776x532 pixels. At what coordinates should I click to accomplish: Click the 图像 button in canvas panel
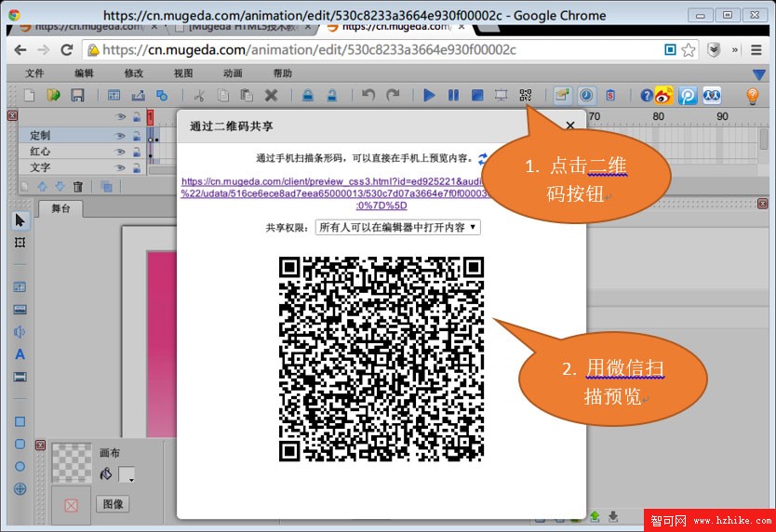113,504
